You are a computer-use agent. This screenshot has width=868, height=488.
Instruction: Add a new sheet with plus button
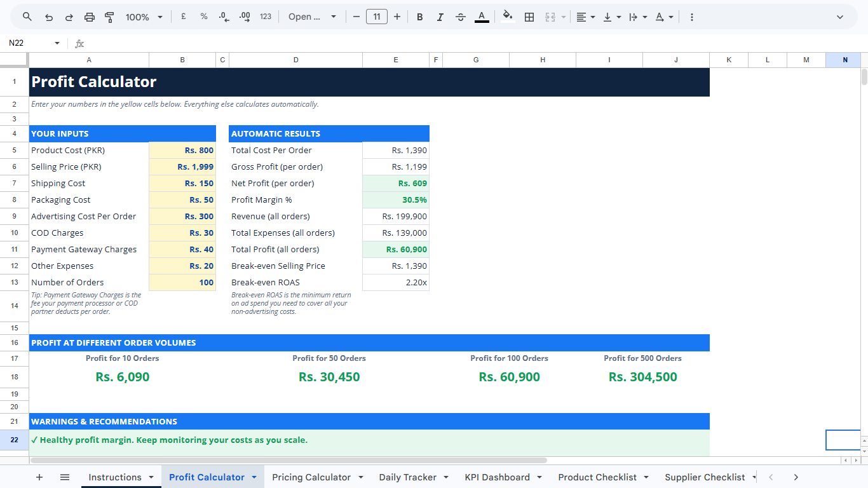39,477
